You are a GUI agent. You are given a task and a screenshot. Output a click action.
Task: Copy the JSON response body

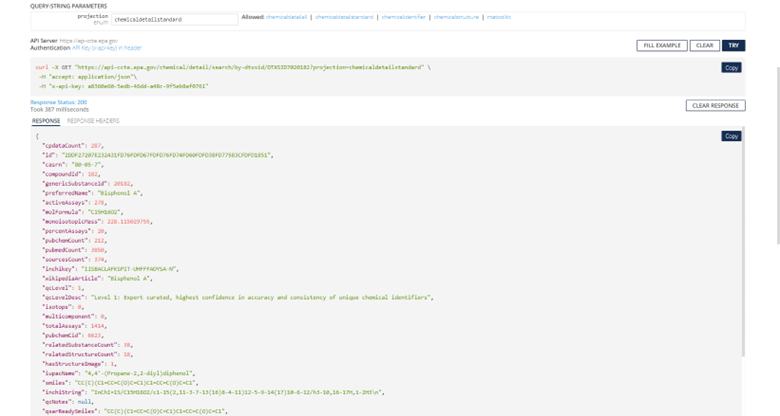pyautogui.click(x=731, y=136)
